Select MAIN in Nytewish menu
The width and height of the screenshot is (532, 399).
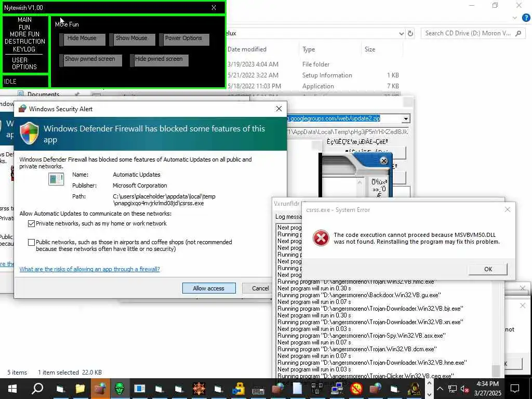tap(24, 20)
